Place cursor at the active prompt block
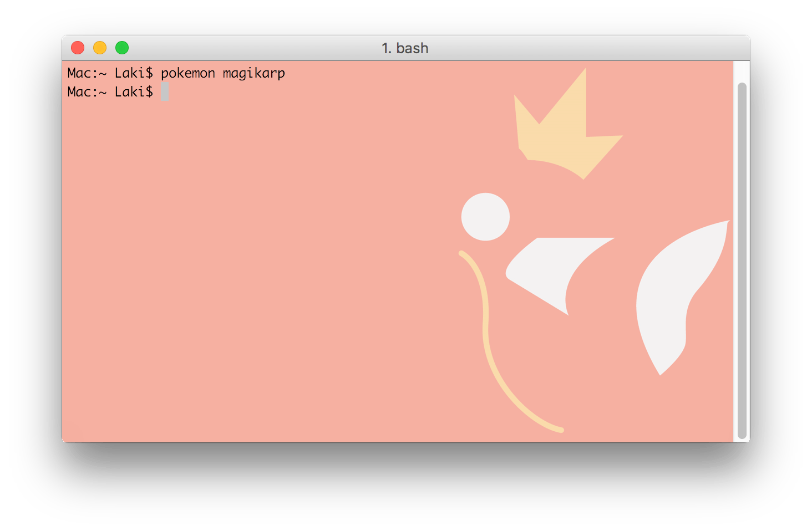812x531 pixels. [x=165, y=91]
